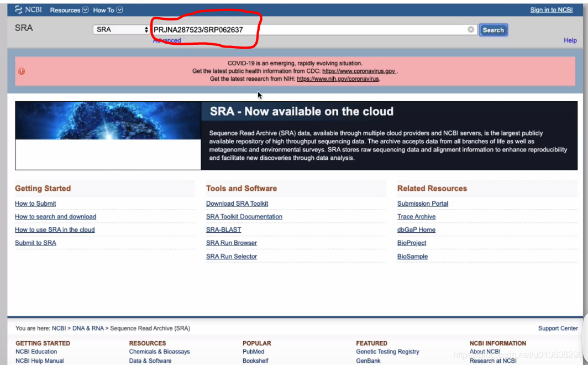Open the SRA database selector dropdown

(x=121, y=30)
